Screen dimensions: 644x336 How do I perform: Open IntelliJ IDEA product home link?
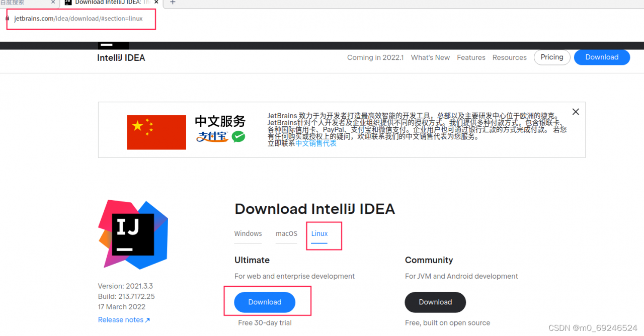click(x=121, y=58)
